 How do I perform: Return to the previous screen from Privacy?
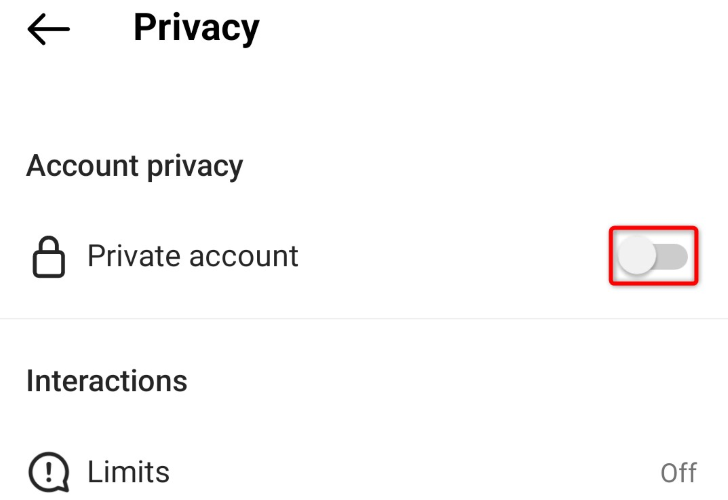(48, 30)
